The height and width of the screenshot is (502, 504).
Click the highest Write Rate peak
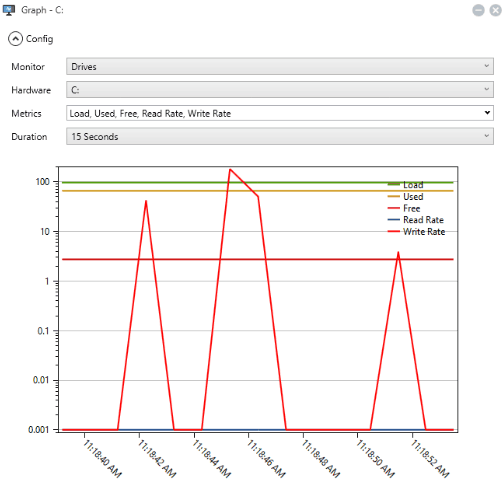[x=230, y=170]
